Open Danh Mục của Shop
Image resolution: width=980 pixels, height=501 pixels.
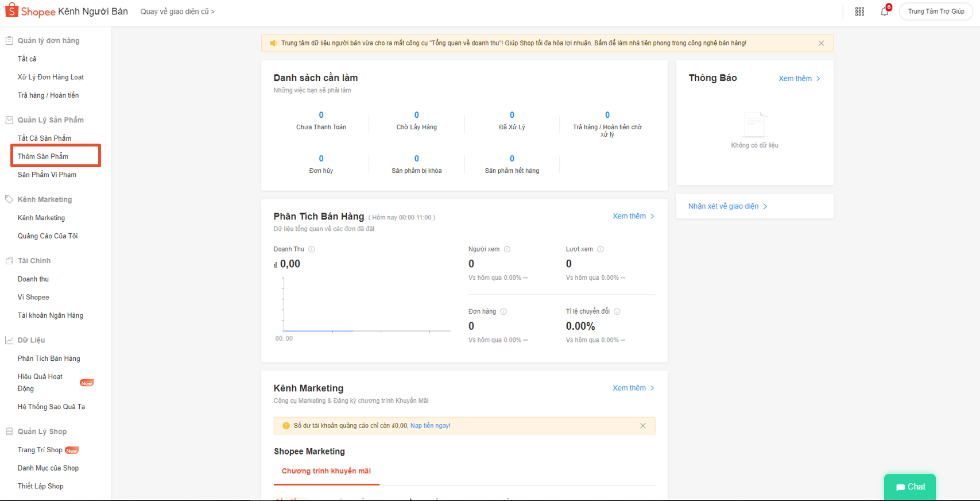tap(48, 468)
